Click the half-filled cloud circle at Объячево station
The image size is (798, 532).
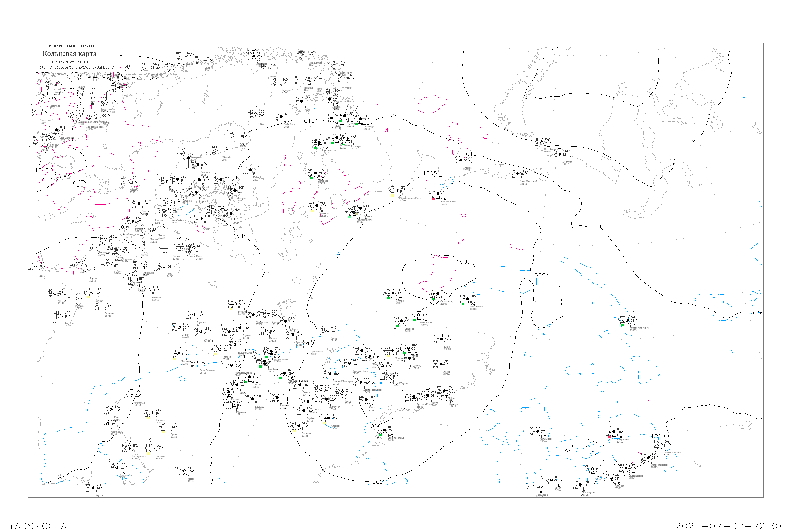click(x=418, y=315)
